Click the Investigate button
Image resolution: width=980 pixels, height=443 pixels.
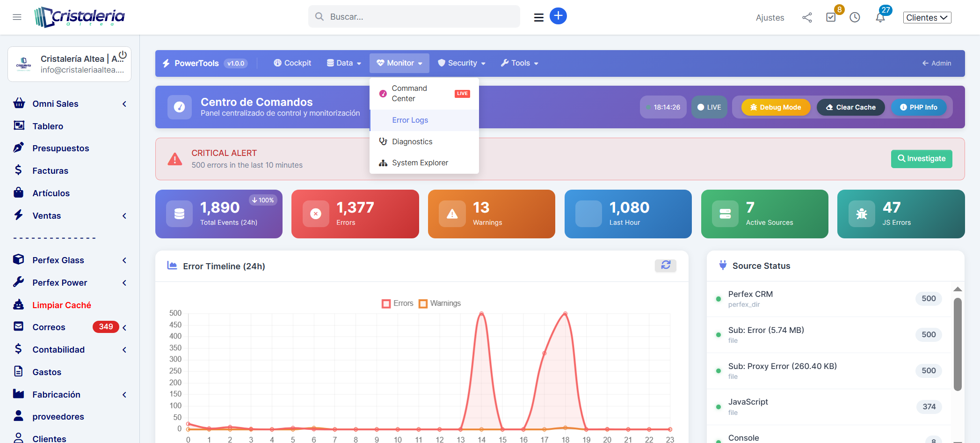[x=921, y=159]
